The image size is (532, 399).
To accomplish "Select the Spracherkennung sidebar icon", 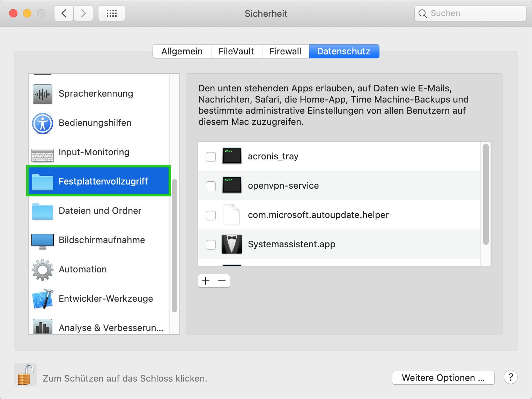I will pyautogui.click(x=42, y=93).
